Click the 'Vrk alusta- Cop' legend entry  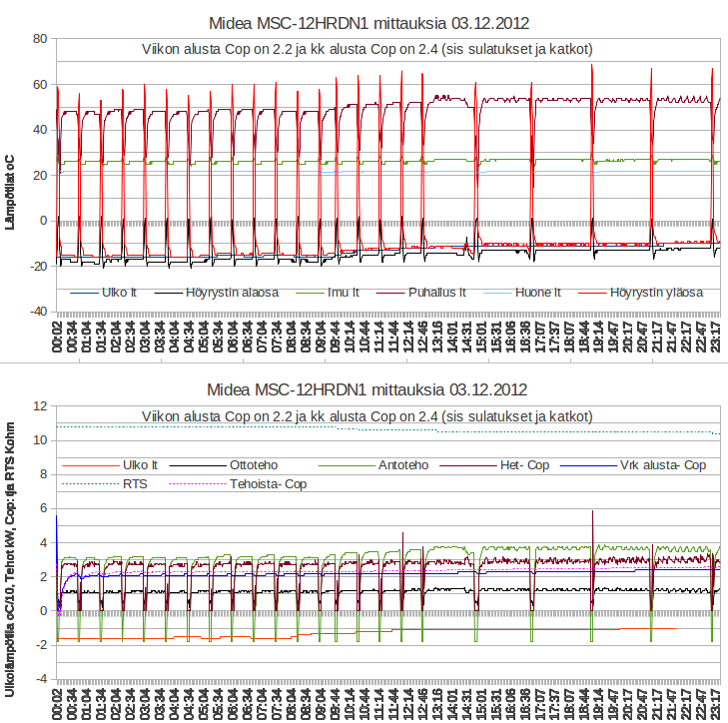tap(662, 464)
